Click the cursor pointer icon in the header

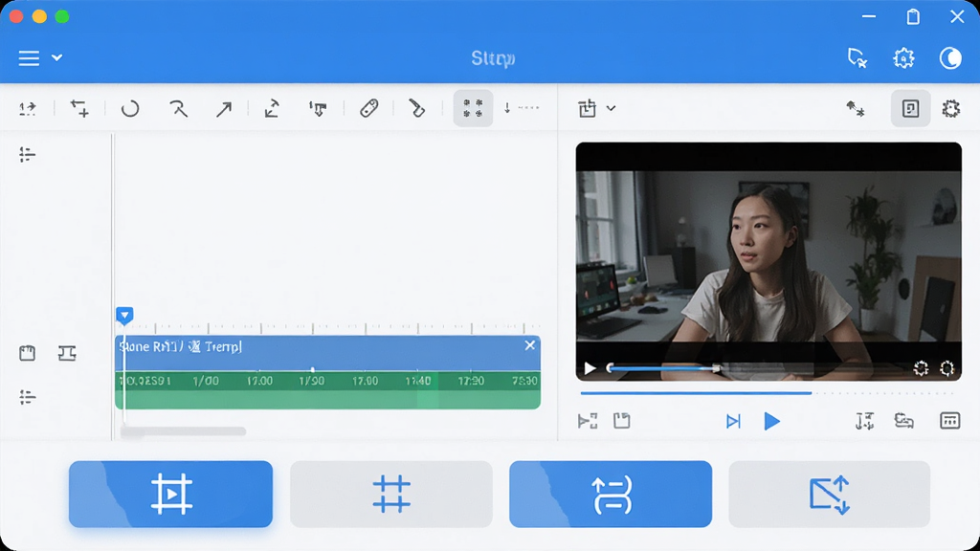tap(857, 58)
